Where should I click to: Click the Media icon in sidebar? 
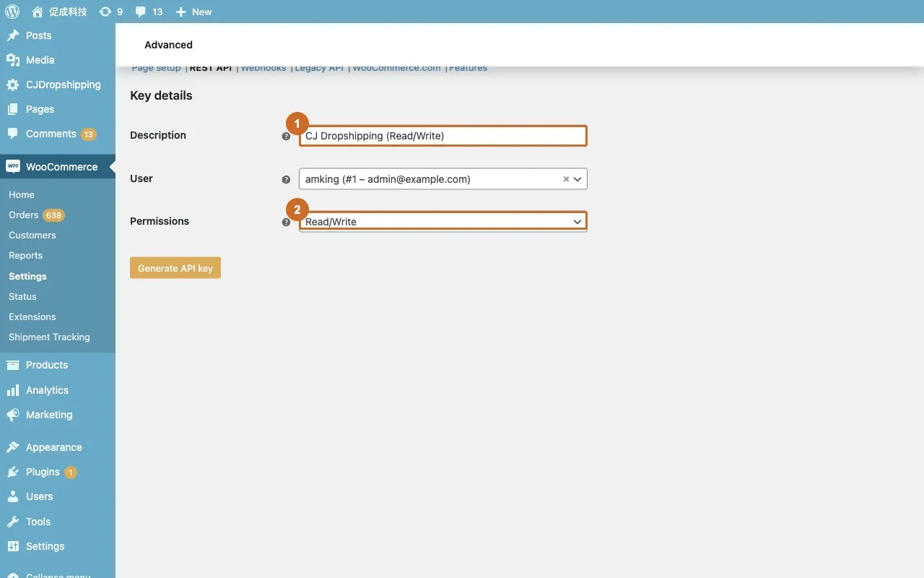pos(13,60)
